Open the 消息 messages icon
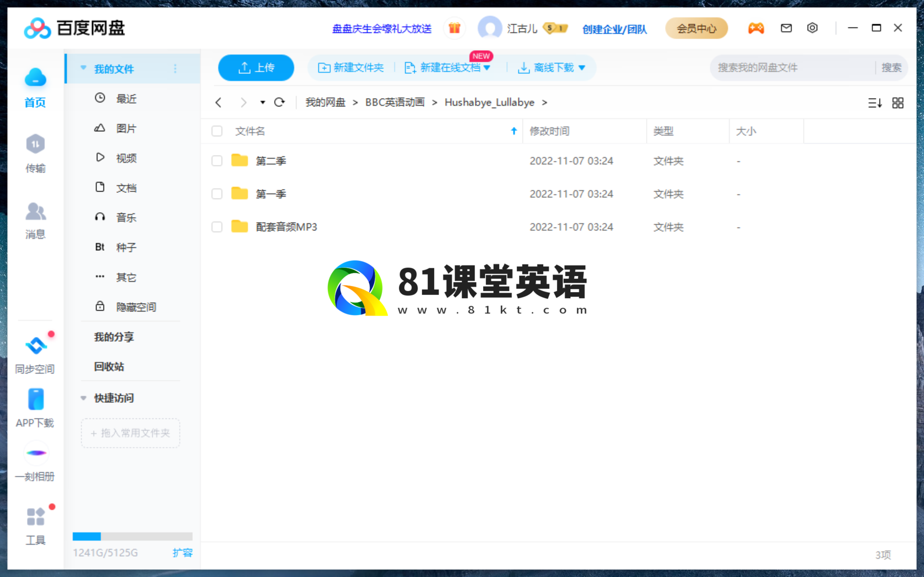Image resolution: width=924 pixels, height=577 pixels. [x=35, y=211]
